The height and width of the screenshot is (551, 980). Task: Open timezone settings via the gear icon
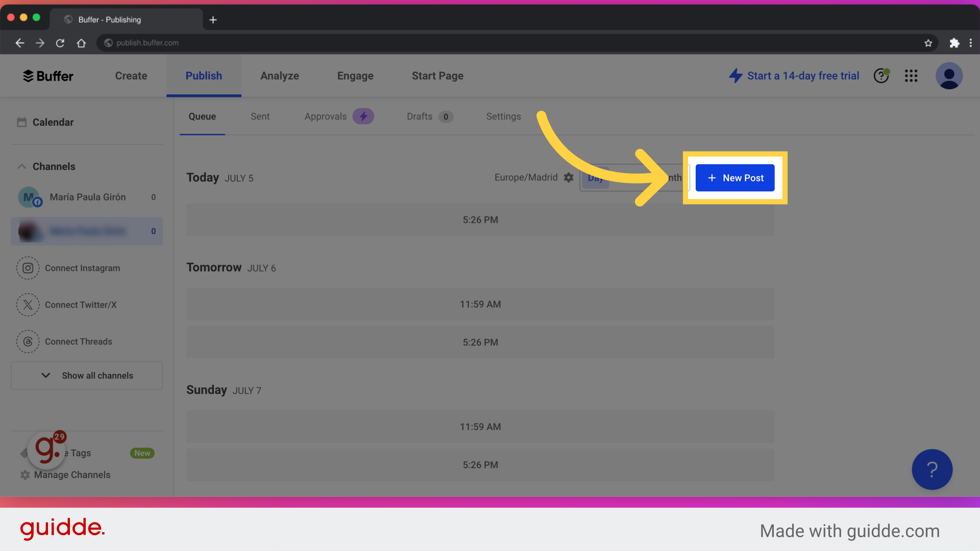[x=569, y=178]
